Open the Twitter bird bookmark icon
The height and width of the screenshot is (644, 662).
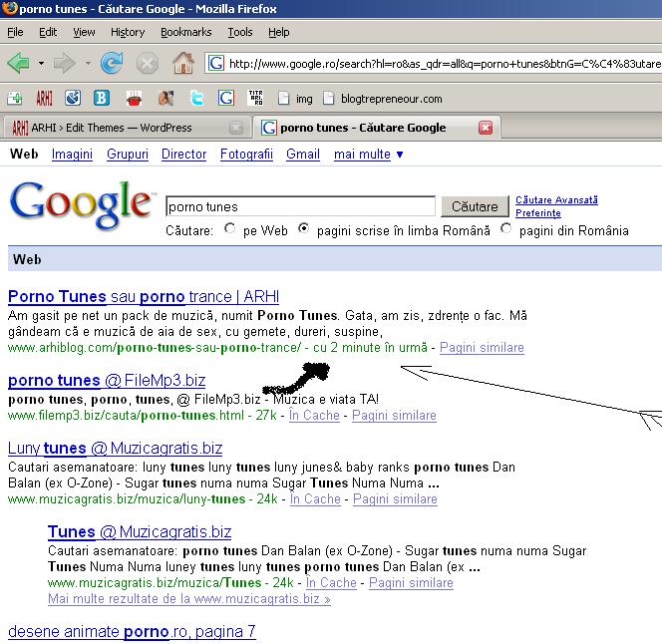[197, 99]
